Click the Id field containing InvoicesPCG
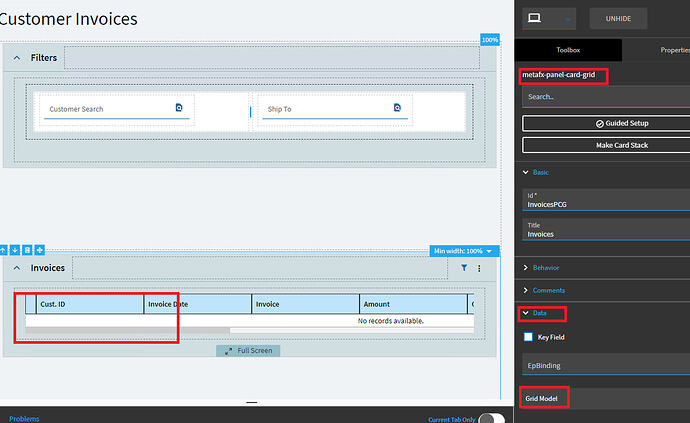690x423 pixels. coord(606,200)
